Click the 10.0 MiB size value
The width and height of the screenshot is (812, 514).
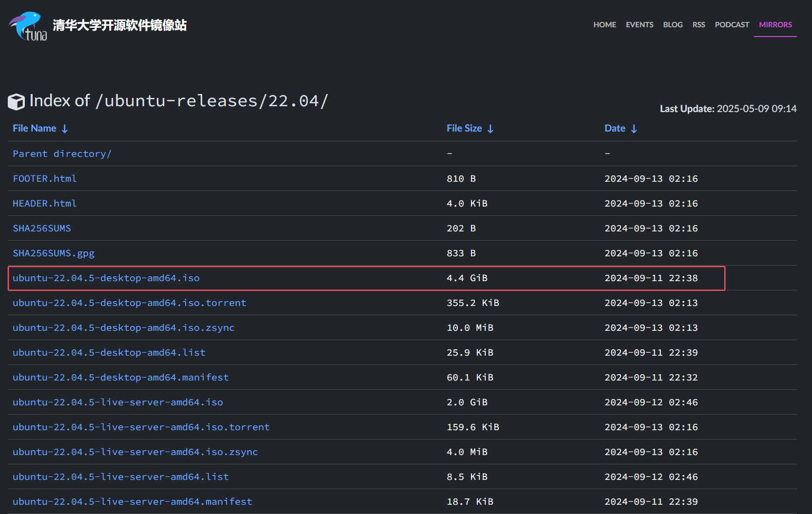click(470, 328)
